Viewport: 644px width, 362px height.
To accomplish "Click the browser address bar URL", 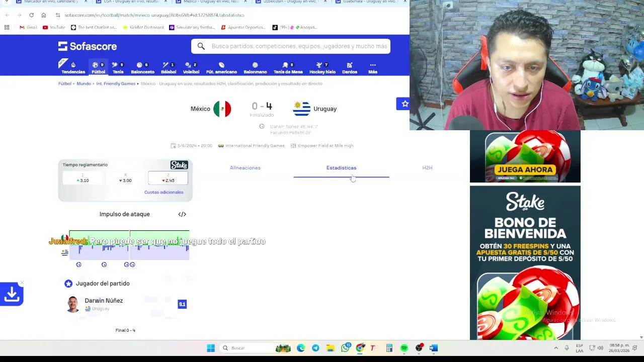I will 154,15.
